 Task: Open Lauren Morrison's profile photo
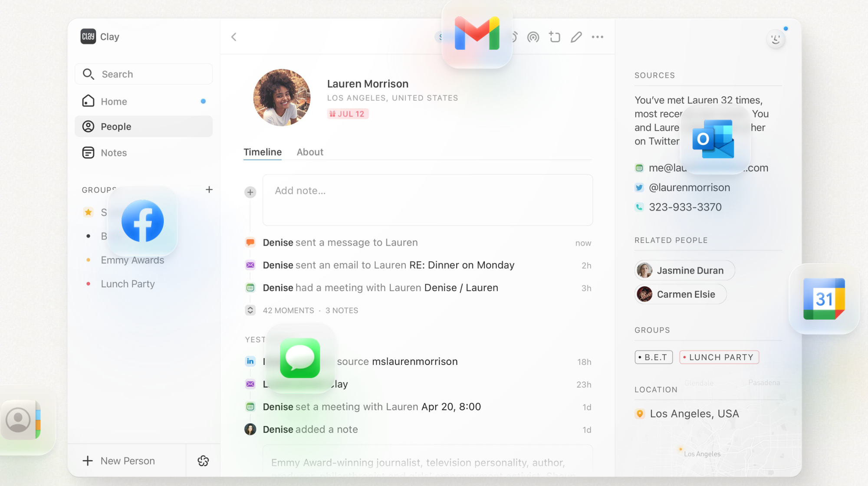(x=282, y=98)
